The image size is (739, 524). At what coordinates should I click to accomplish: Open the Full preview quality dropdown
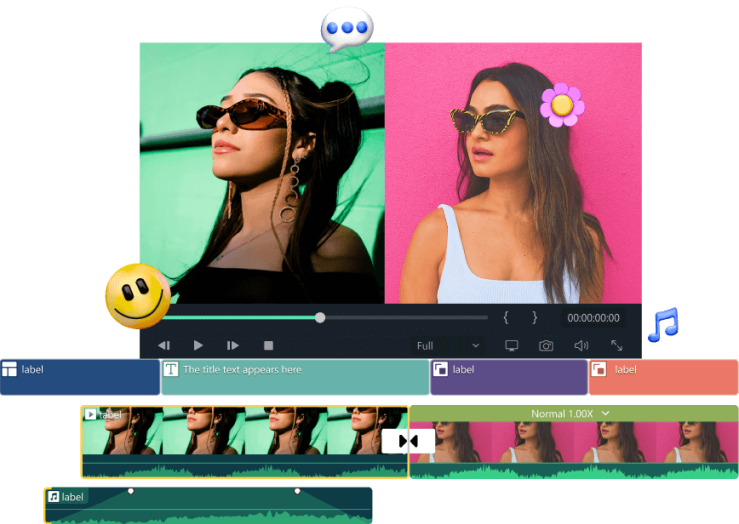[x=447, y=346]
